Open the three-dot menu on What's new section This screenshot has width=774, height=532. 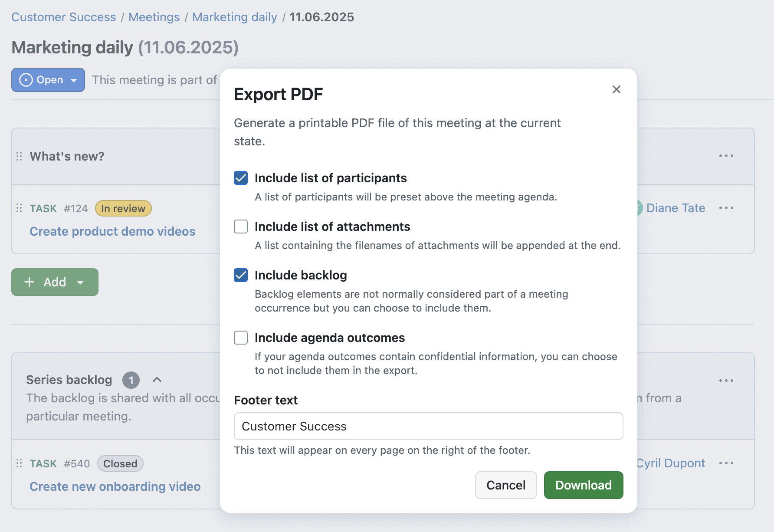pyautogui.click(x=727, y=156)
